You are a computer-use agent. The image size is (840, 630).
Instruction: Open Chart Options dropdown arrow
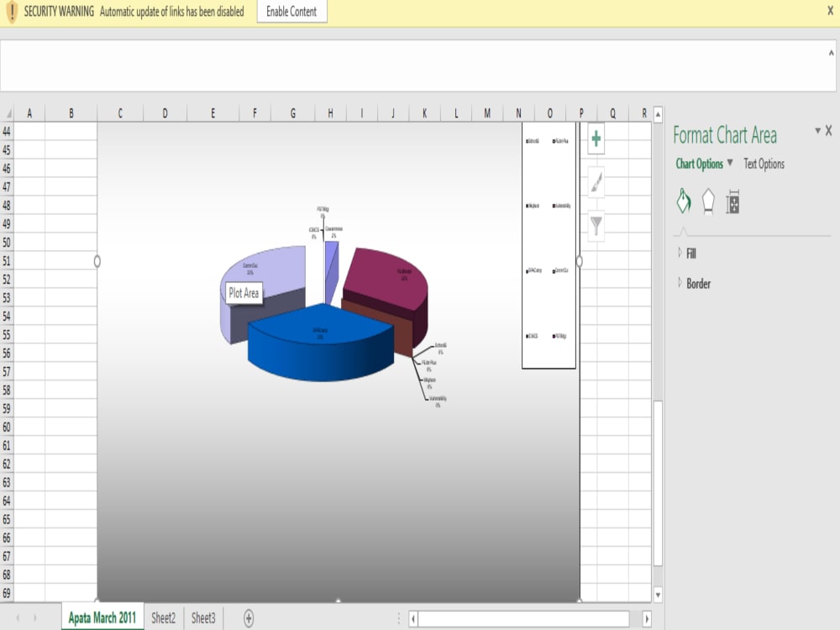point(730,162)
